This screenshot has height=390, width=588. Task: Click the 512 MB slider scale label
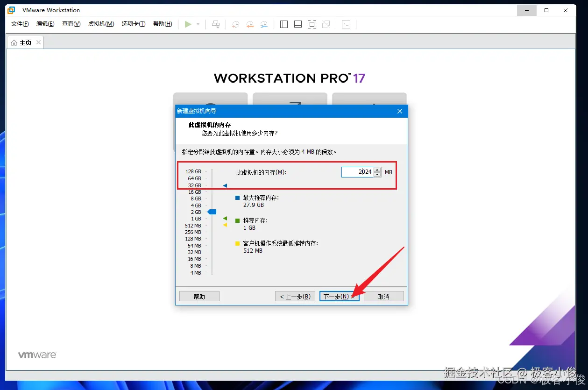pos(193,226)
